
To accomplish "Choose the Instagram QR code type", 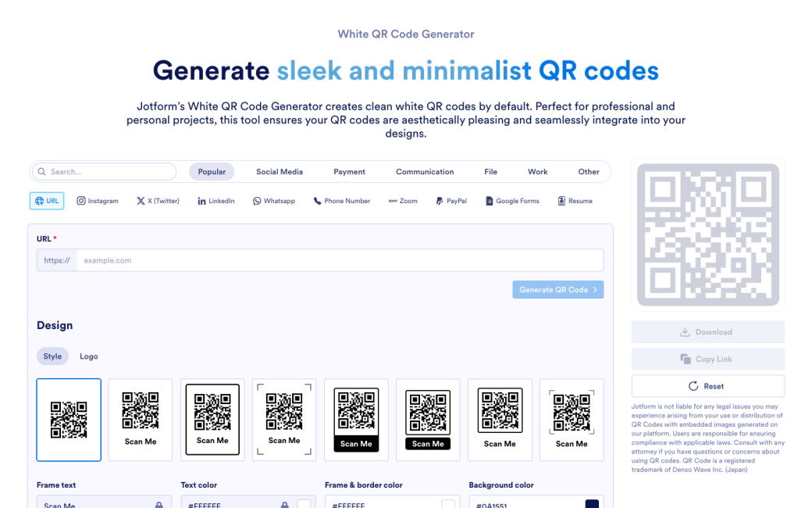I will 98,201.
